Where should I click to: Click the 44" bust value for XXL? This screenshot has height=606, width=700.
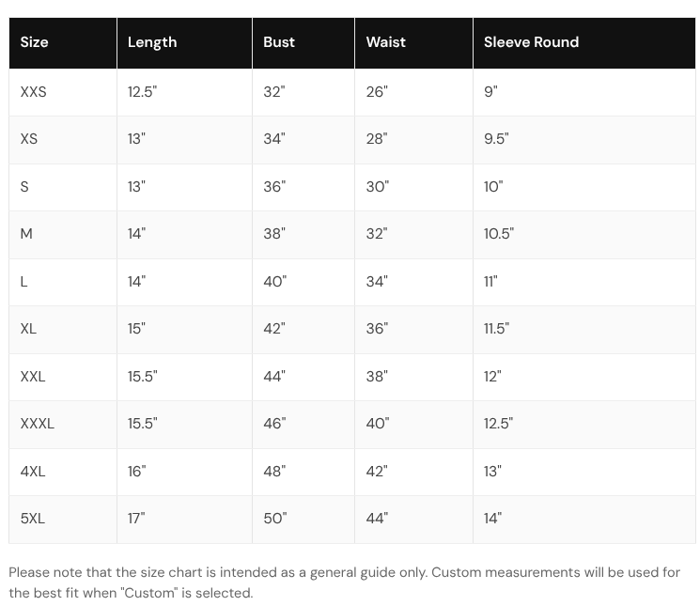pyautogui.click(x=274, y=377)
